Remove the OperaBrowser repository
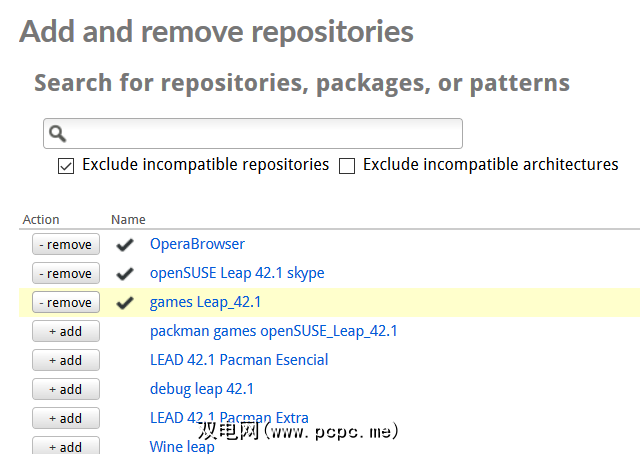Screen dimensions: 640x454 point(66,244)
